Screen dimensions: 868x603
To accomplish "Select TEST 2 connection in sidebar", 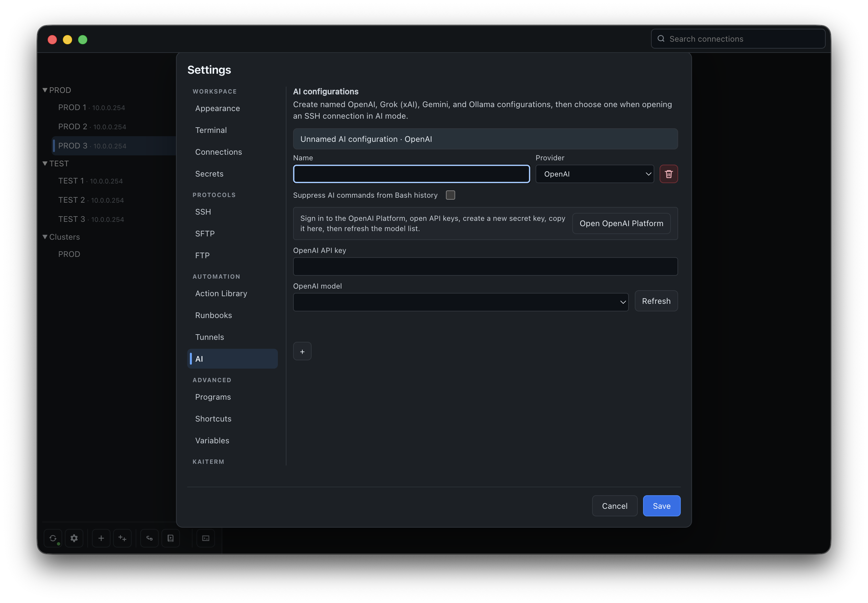I will (91, 200).
